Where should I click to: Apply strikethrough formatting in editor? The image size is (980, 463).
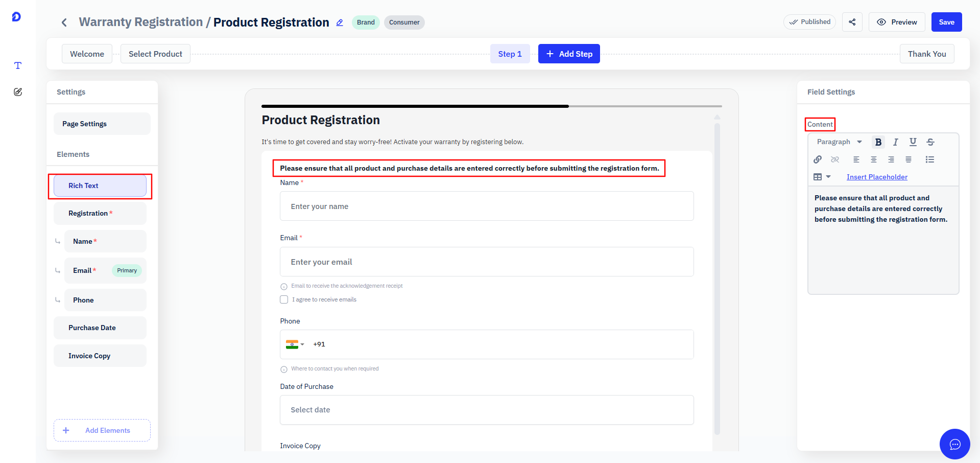pyautogui.click(x=930, y=142)
